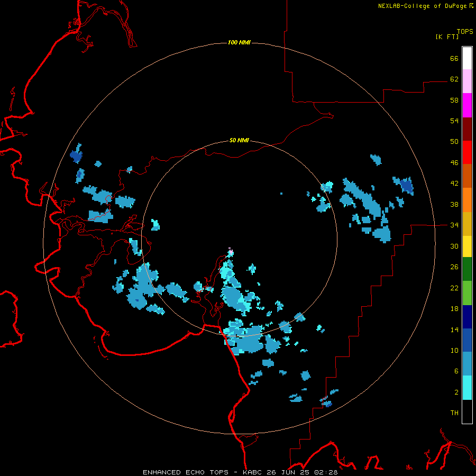This screenshot has height=476, width=476.
Task: Click the magenta swatch on the tops scale
Action: tap(467, 105)
